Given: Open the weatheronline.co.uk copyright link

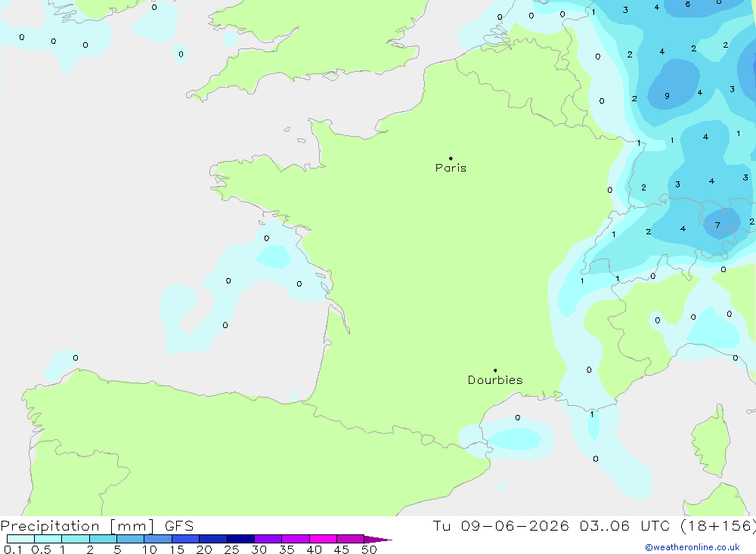Looking at the screenshot, I should click(x=692, y=547).
